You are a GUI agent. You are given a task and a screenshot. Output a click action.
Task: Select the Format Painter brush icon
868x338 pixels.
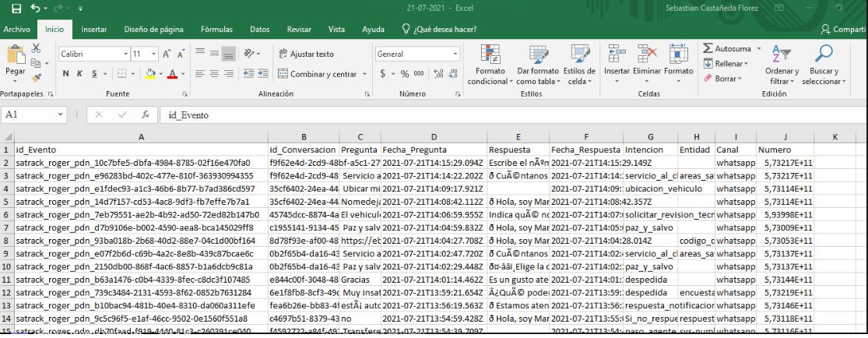pos(36,78)
